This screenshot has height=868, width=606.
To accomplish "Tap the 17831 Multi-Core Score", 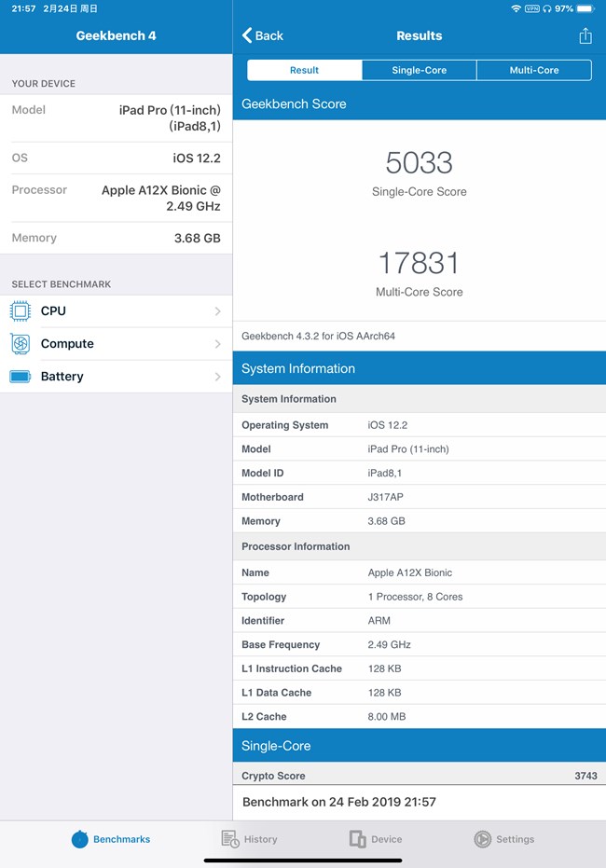I will 419,263.
